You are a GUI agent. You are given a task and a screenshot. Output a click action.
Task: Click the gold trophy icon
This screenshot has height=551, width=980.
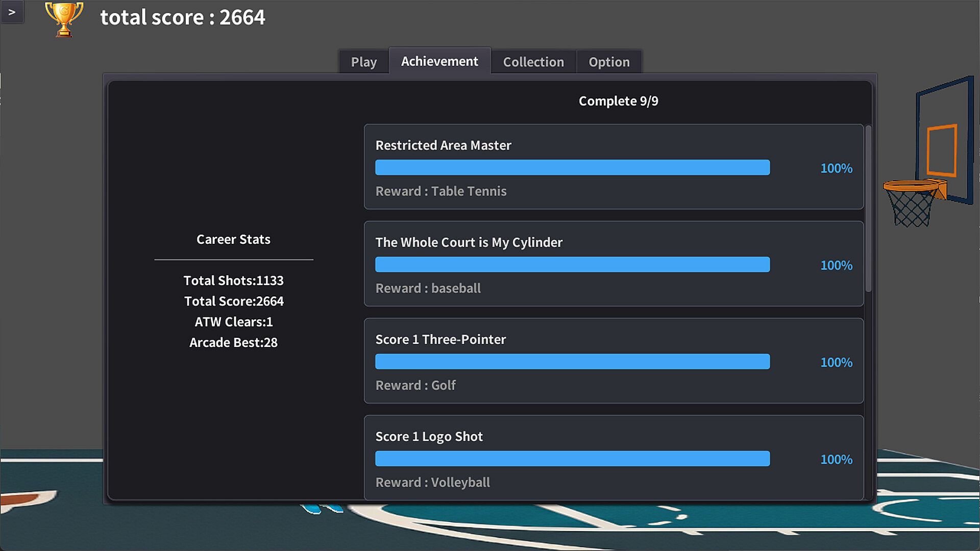tap(64, 19)
